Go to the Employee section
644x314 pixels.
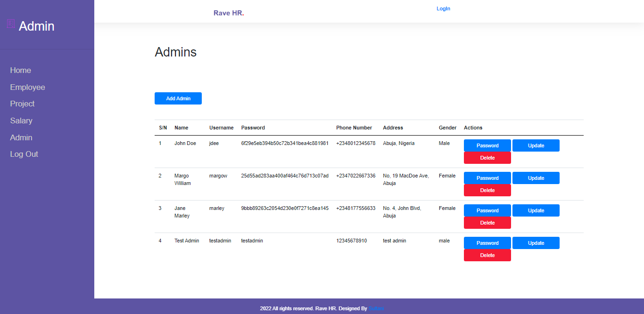pyautogui.click(x=28, y=87)
